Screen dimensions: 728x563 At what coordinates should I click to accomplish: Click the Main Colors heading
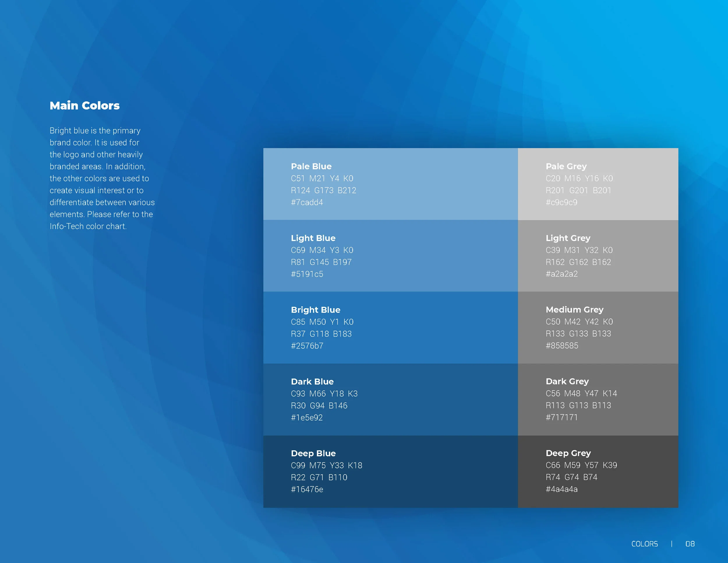84,105
